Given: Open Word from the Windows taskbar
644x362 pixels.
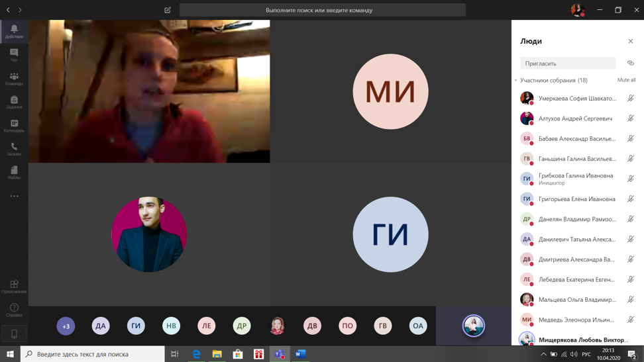Looking at the screenshot, I should pos(300,354).
